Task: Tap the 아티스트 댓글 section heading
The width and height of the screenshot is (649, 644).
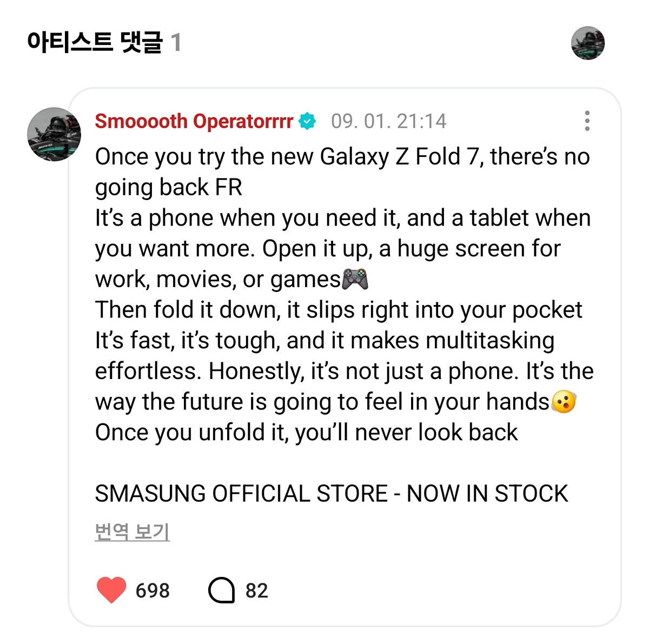Action: [95, 42]
